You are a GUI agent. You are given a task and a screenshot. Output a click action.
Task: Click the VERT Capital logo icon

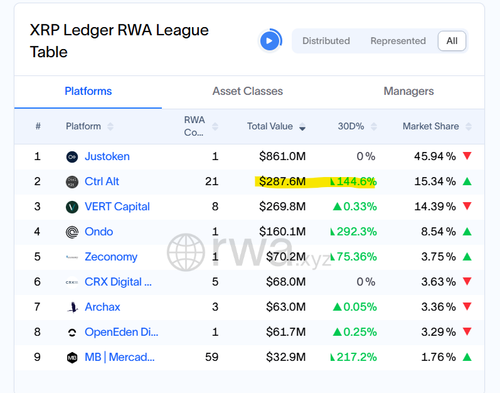[72, 207]
